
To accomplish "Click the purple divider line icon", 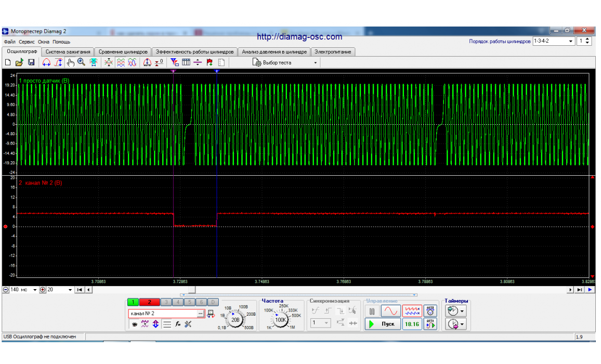I will (198, 62).
